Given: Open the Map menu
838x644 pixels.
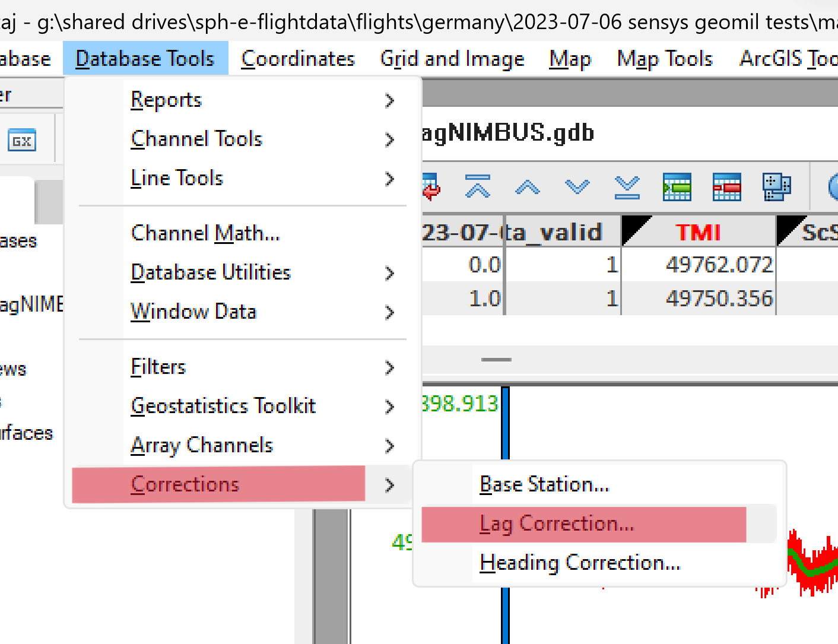Looking at the screenshot, I should coord(569,58).
